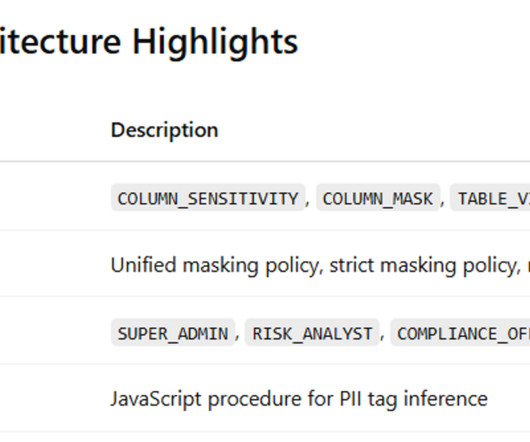Click the word tag before inference
Screen dimensions: 530x442
pyautogui.click(x=383, y=400)
